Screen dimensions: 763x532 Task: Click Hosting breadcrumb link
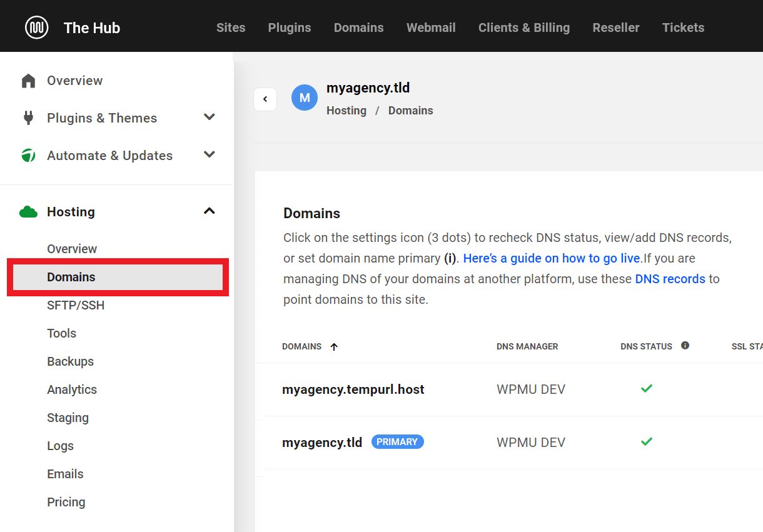coord(346,111)
